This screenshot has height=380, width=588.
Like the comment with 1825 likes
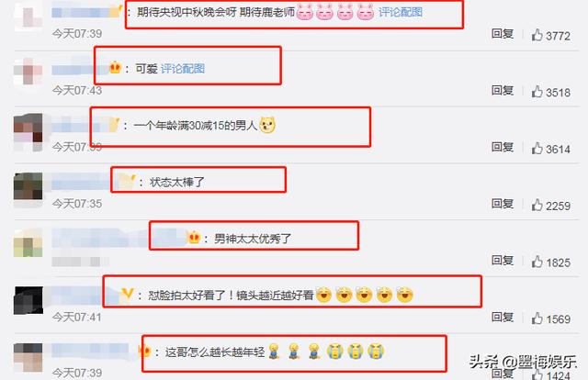pos(537,262)
